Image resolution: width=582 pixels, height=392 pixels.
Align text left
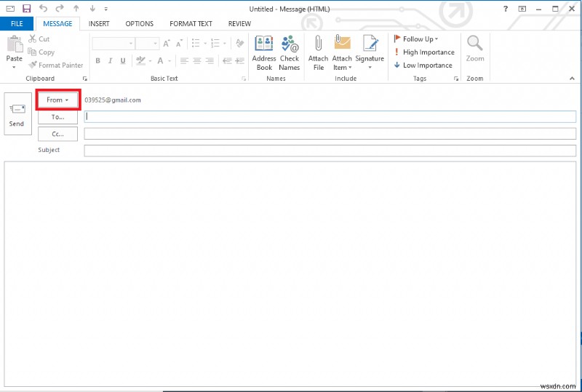point(184,60)
